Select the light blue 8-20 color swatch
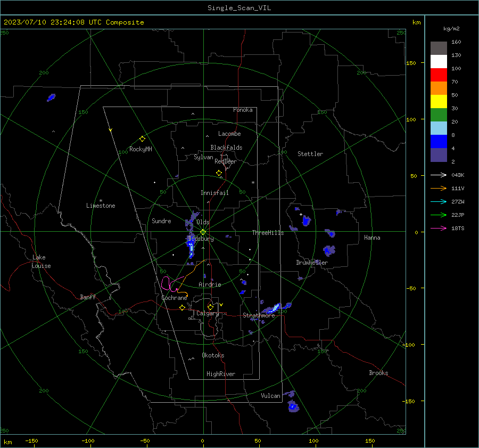 [x=439, y=128]
